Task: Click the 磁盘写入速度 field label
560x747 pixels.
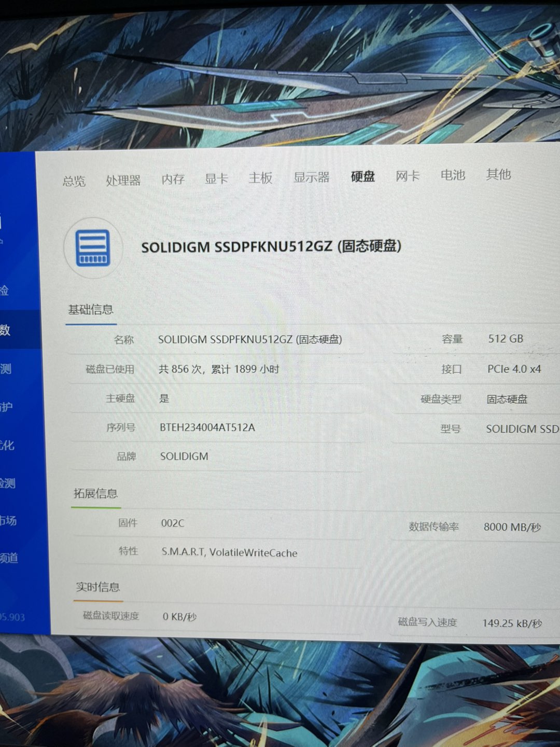Action: 427,622
